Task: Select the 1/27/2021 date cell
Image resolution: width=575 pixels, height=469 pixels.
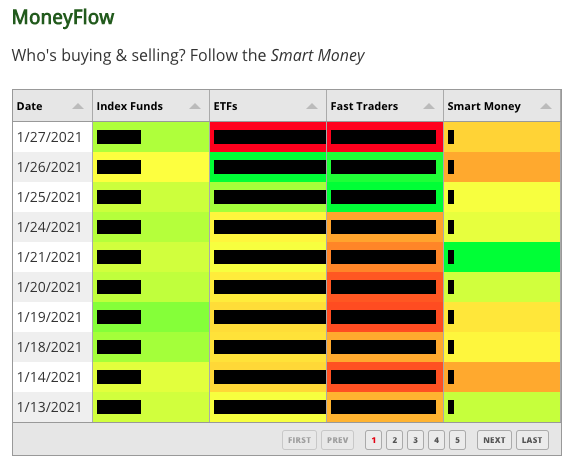Action: (x=52, y=137)
